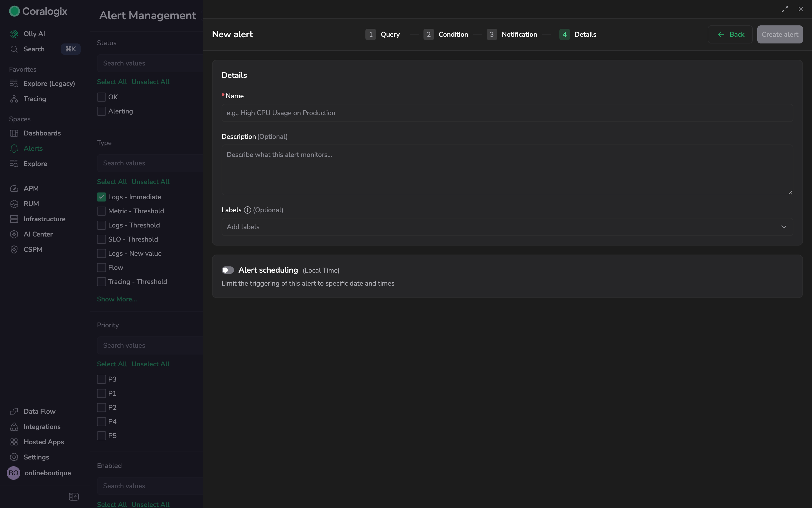Uncheck Logs - Immediate type checkbox
This screenshot has height=508, width=812.
[x=101, y=197]
